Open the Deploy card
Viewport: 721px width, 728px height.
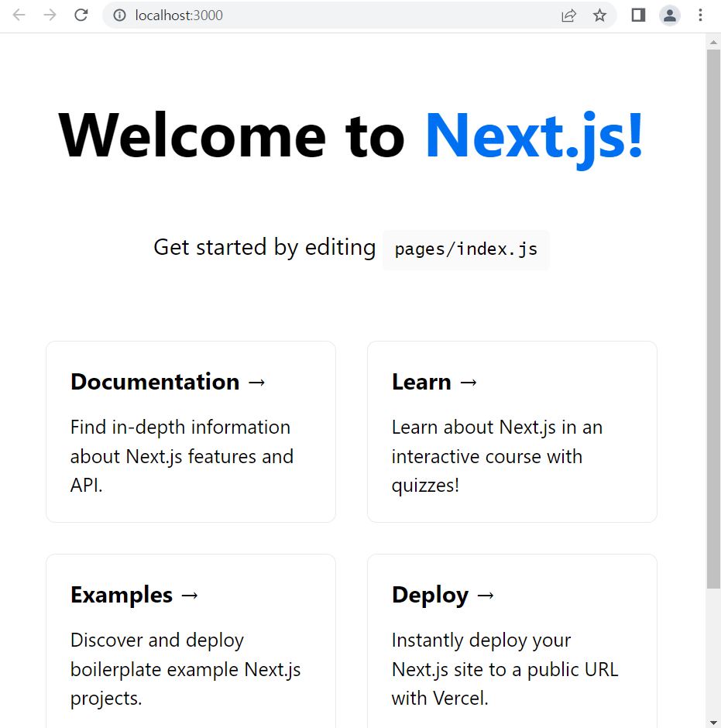[x=512, y=641]
